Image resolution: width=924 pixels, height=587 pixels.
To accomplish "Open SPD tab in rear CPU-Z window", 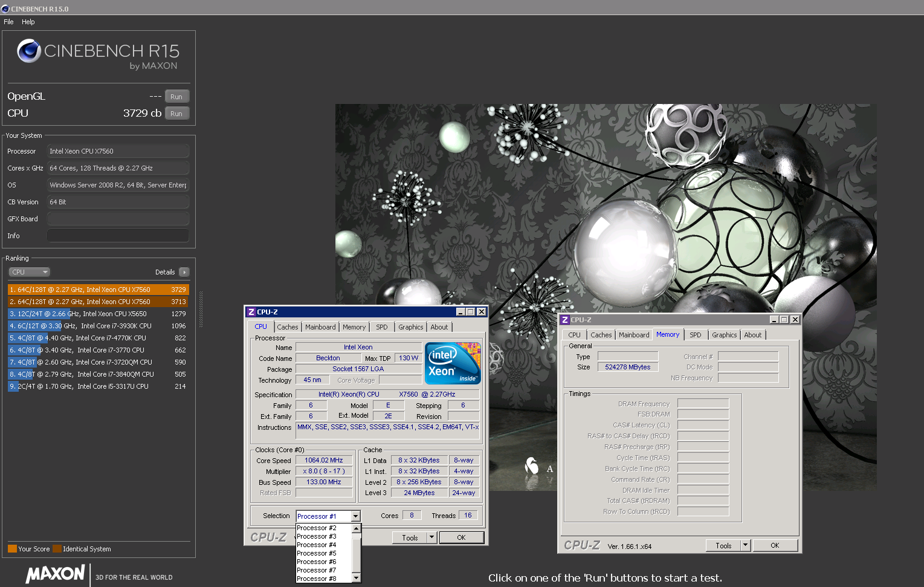I will 696,335.
